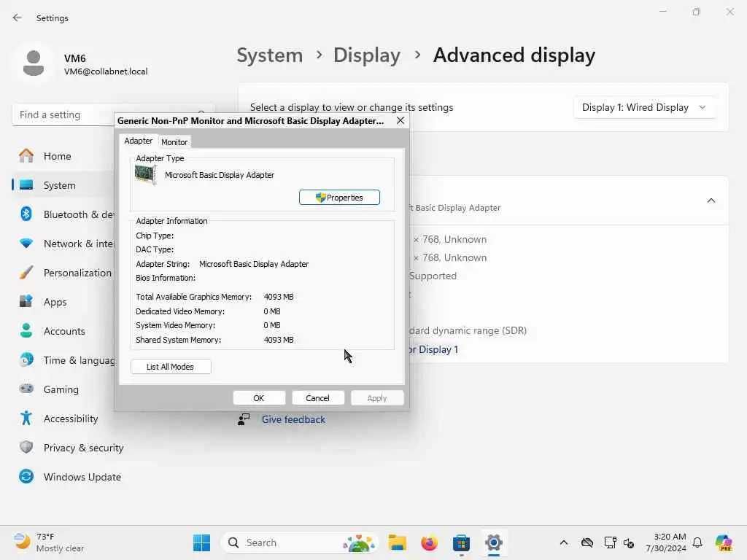Image resolution: width=747 pixels, height=560 pixels.
Task: Switch to the Monitor tab
Action: point(174,142)
